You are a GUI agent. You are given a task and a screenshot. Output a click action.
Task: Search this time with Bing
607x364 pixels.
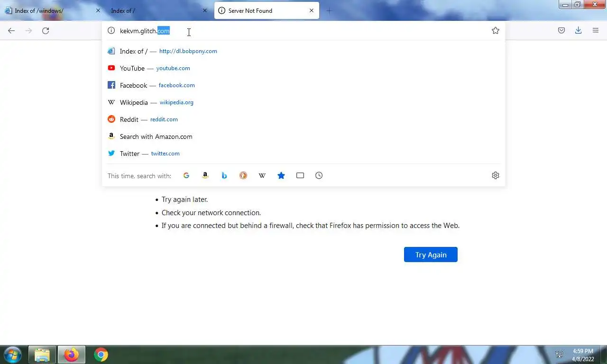click(x=224, y=175)
